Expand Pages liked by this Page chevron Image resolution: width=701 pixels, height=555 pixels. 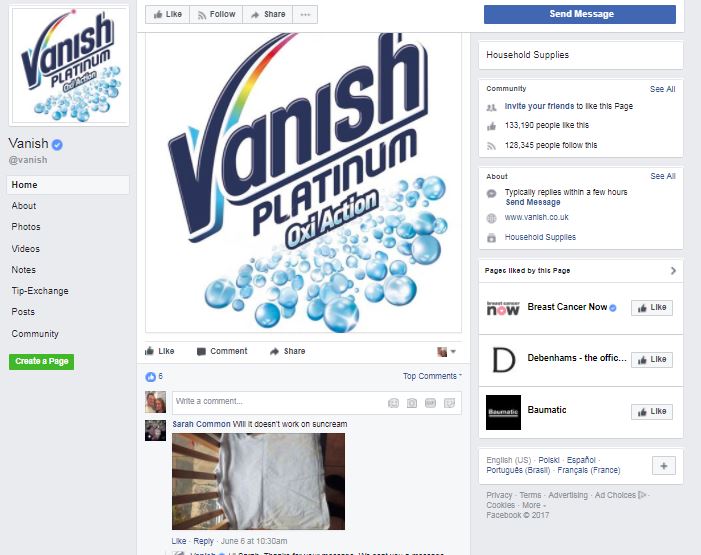(673, 271)
